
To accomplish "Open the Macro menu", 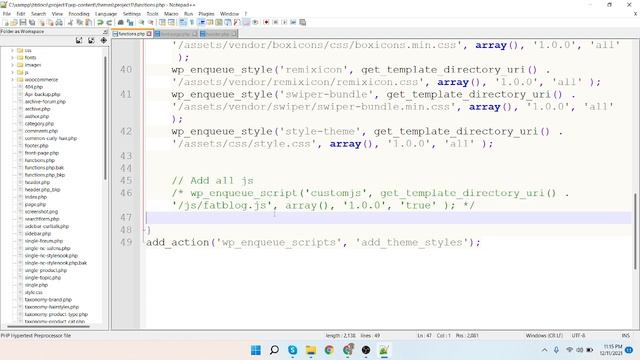I will (x=171, y=14).
